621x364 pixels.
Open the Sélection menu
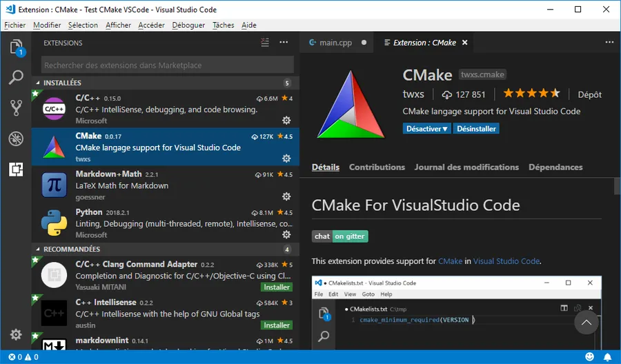[83, 25]
